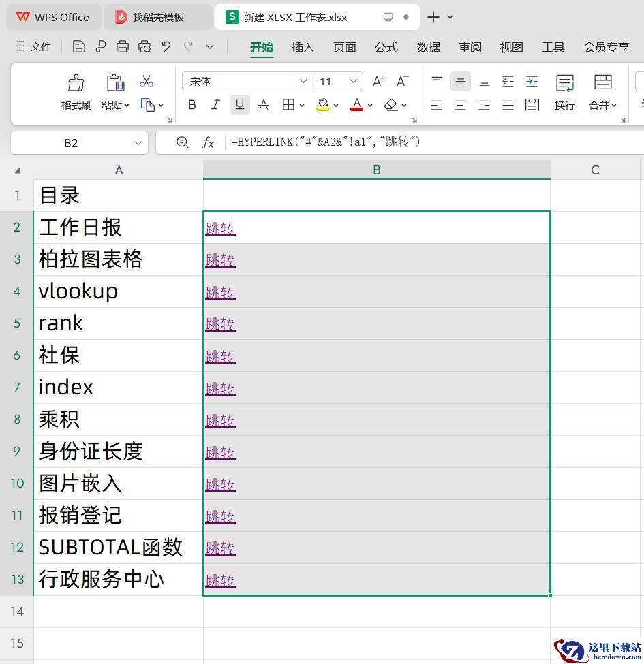Toggle Underline formatting
The image size is (644, 664).
[x=240, y=105]
